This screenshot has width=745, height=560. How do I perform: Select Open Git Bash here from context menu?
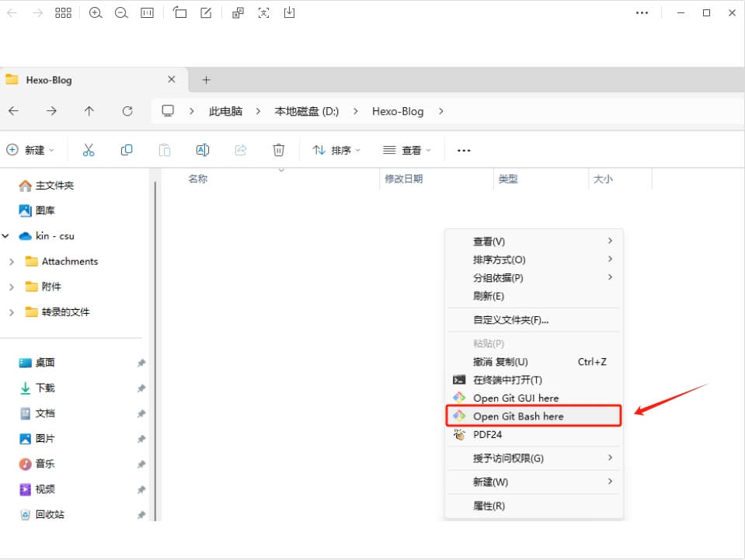[518, 416]
